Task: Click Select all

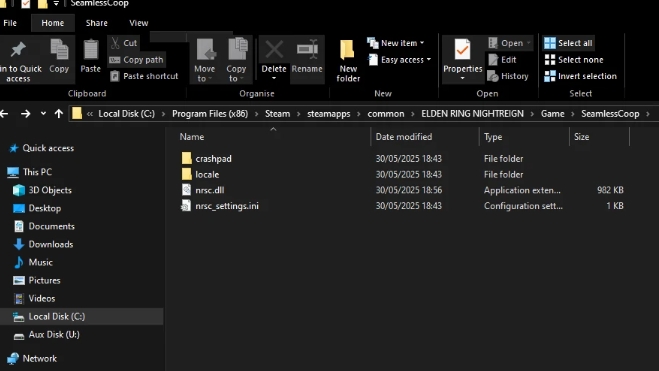Action: tap(568, 43)
